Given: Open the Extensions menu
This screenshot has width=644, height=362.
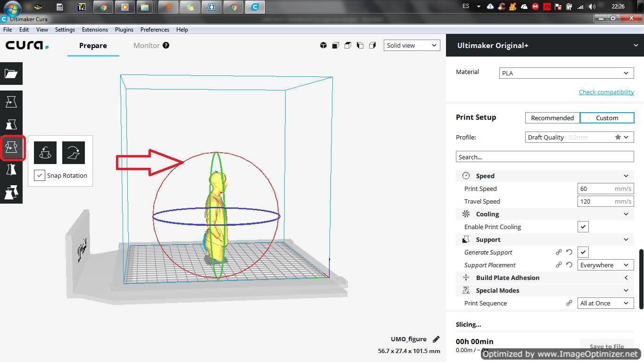Looking at the screenshot, I should [x=95, y=29].
